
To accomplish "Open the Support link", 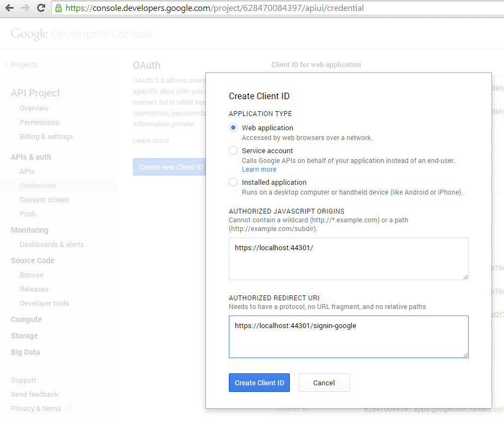I will point(23,380).
